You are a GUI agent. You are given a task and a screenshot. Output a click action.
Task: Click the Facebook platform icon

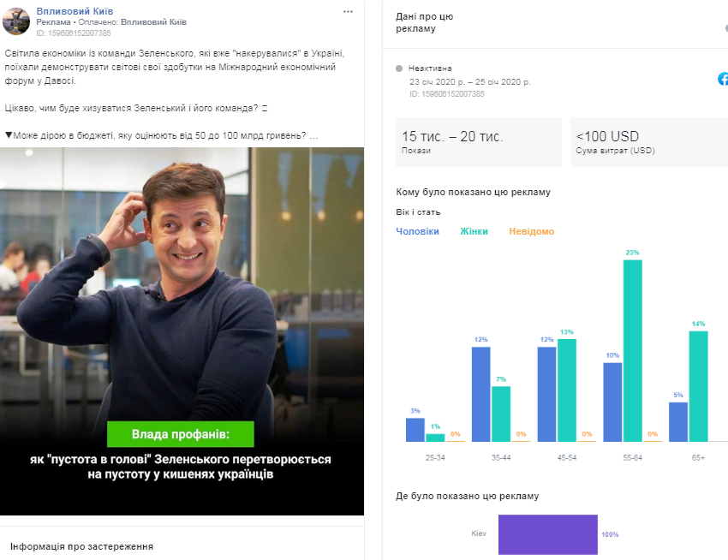(723, 79)
